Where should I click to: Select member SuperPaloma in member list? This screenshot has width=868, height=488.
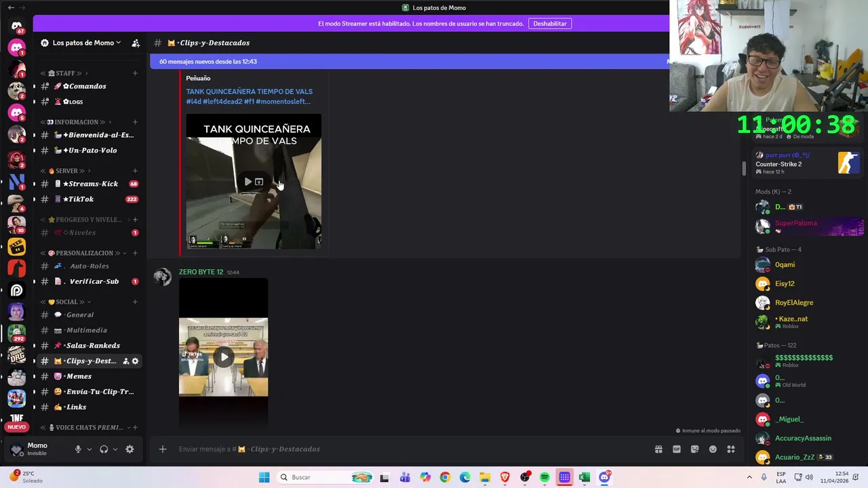810,226
